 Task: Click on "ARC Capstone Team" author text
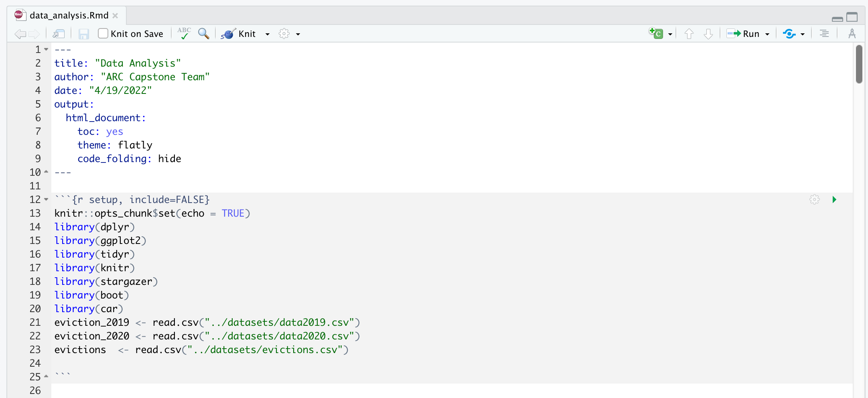point(155,77)
